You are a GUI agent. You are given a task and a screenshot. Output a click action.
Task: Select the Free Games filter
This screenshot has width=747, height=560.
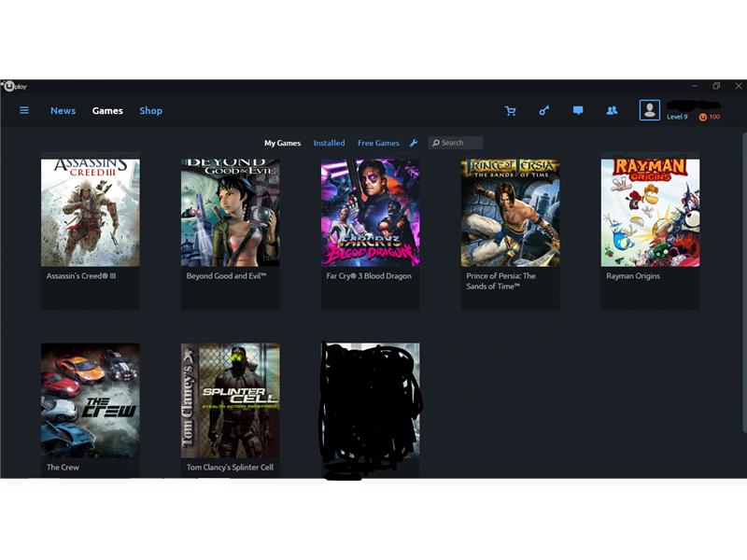point(378,143)
